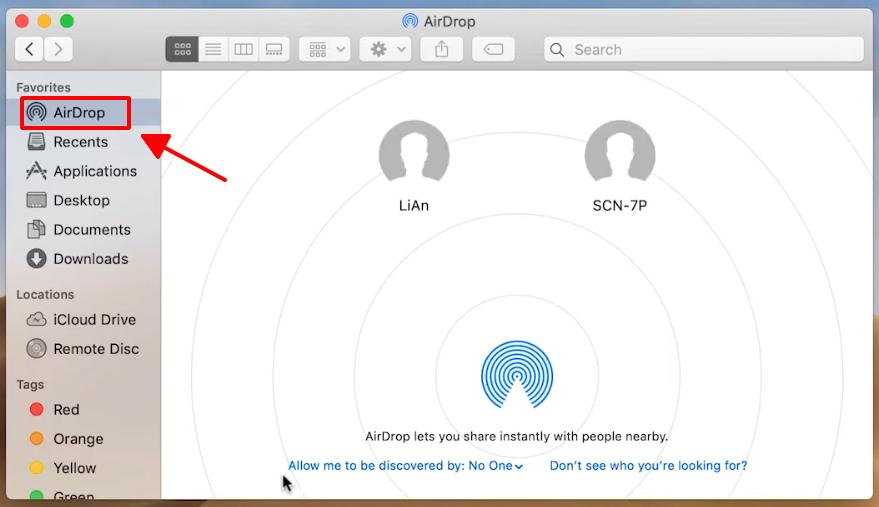The image size is (879, 507).
Task: Click the Share toolbar button
Action: [442, 49]
